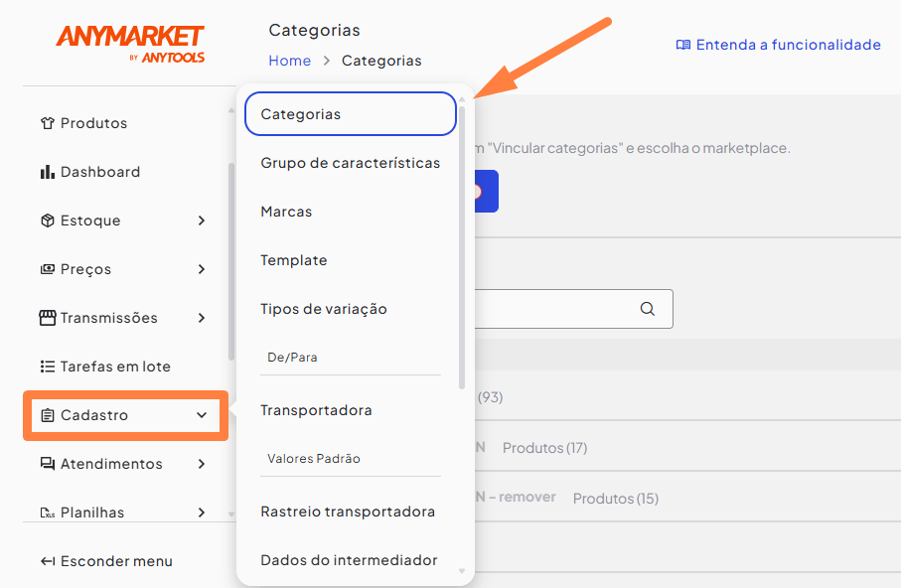
Task: Click the Tarefas em lote list icon
Action: click(47, 367)
